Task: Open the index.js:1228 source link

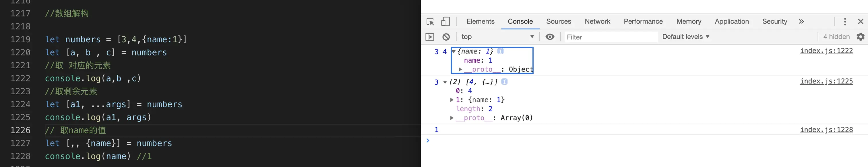Action: point(826,130)
